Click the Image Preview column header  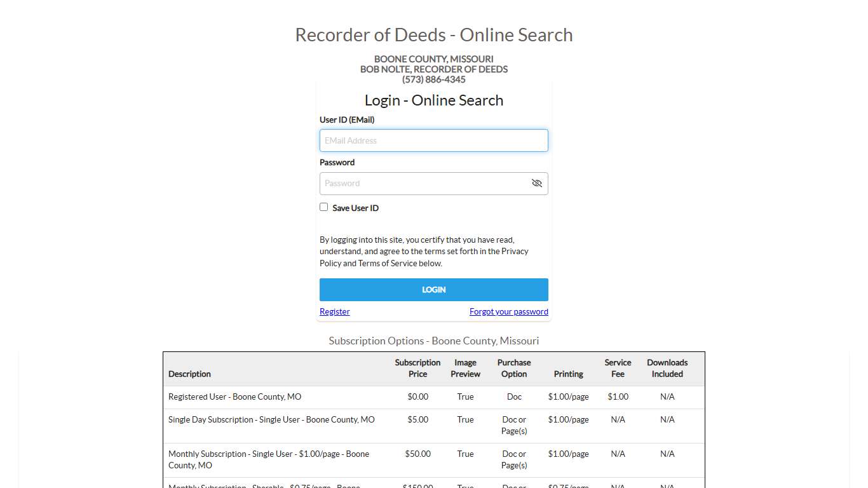(x=465, y=369)
